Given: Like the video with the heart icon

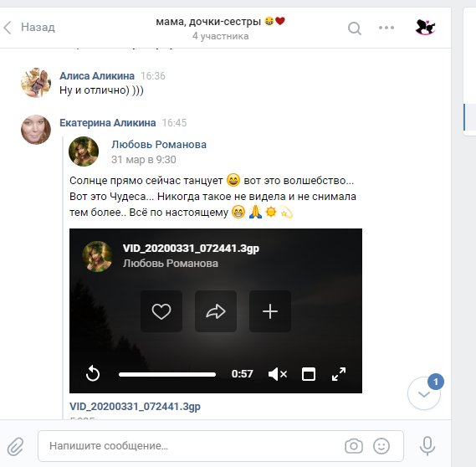Looking at the screenshot, I should tap(161, 311).
